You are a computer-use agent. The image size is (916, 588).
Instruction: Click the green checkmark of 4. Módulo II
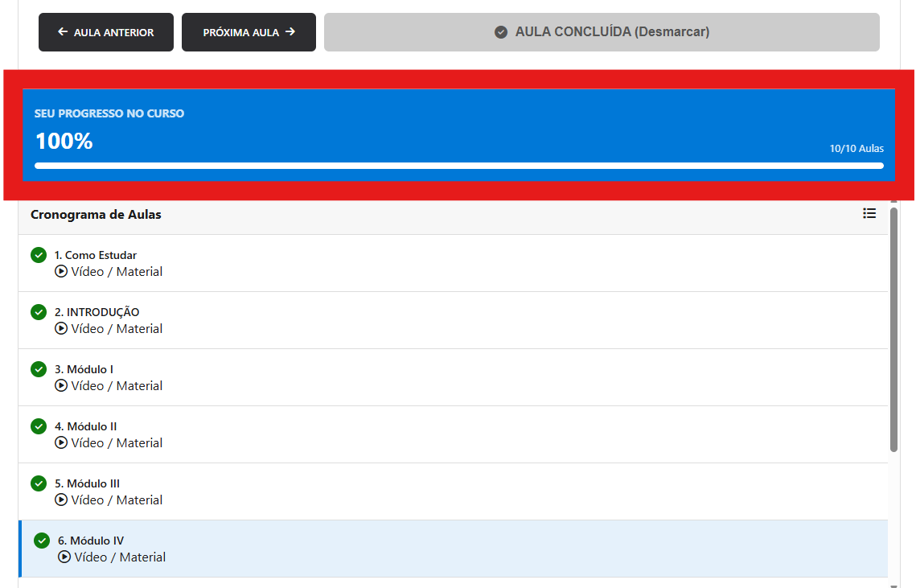tap(39, 426)
